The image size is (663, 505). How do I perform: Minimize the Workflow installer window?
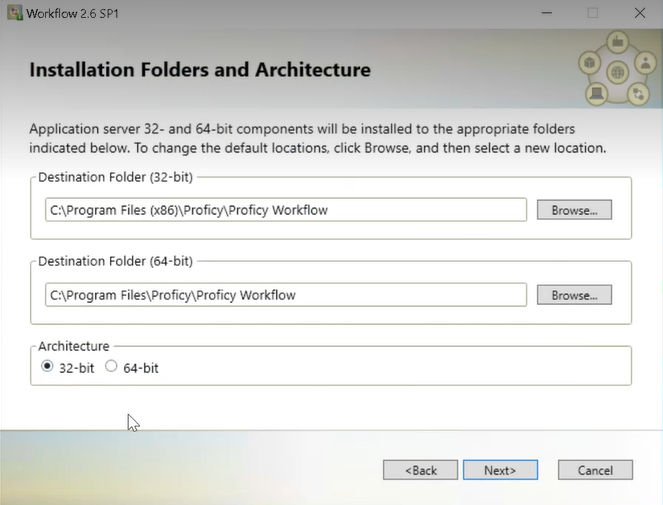tap(547, 13)
